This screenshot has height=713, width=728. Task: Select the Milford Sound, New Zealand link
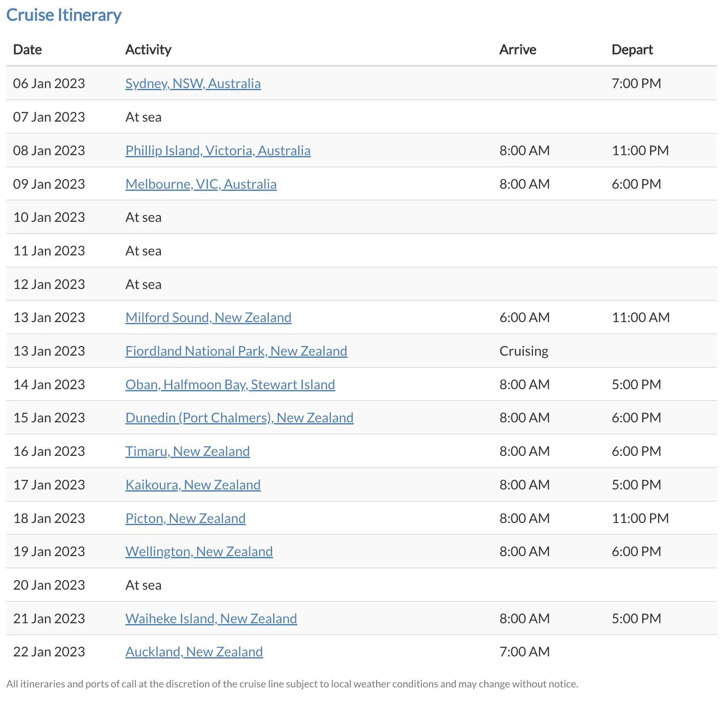pos(208,317)
